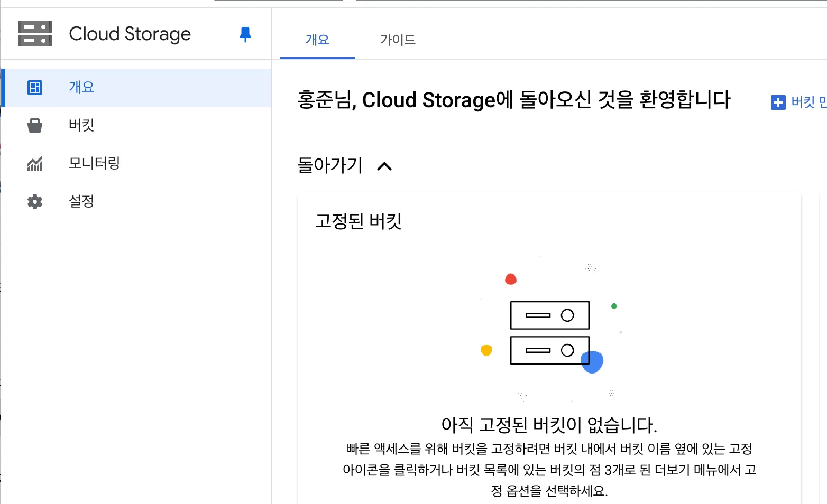Open 버킷 in the left sidebar

click(136, 126)
